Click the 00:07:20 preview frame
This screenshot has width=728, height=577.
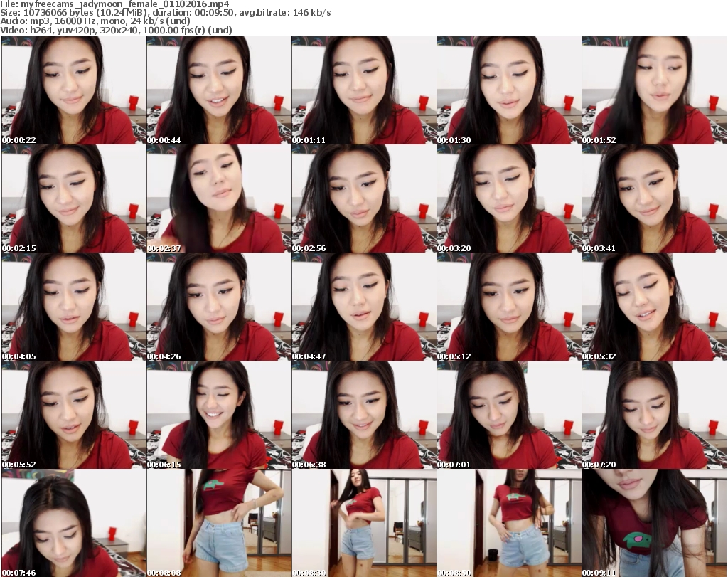[x=654, y=415]
